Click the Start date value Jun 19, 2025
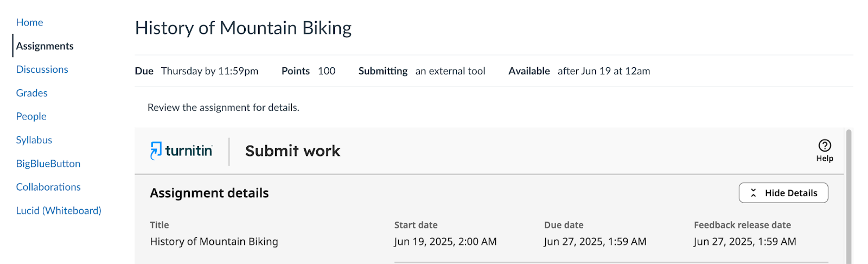Viewport: 868px width, 264px height. 445,242
